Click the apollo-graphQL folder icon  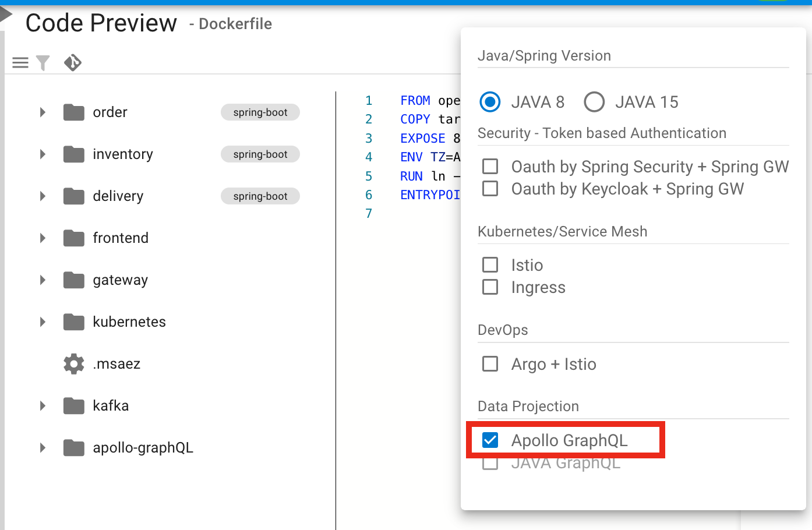[74, 447]
